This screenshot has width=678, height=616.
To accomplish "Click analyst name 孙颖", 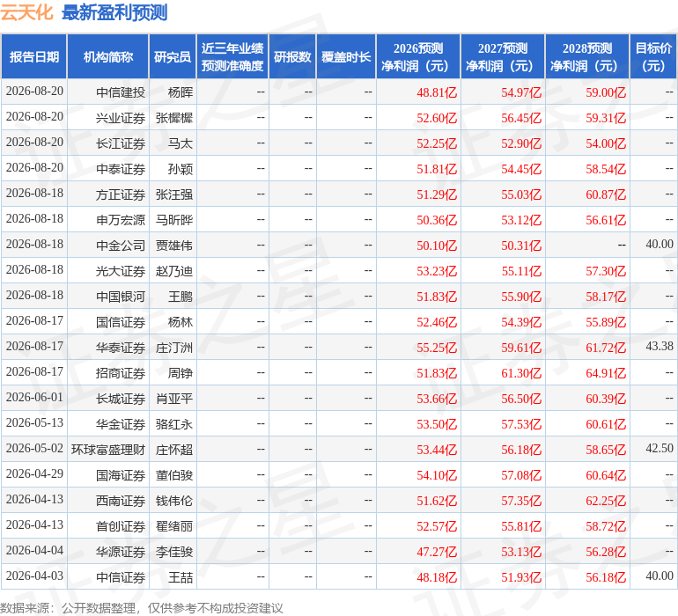I will click(181, 169).
